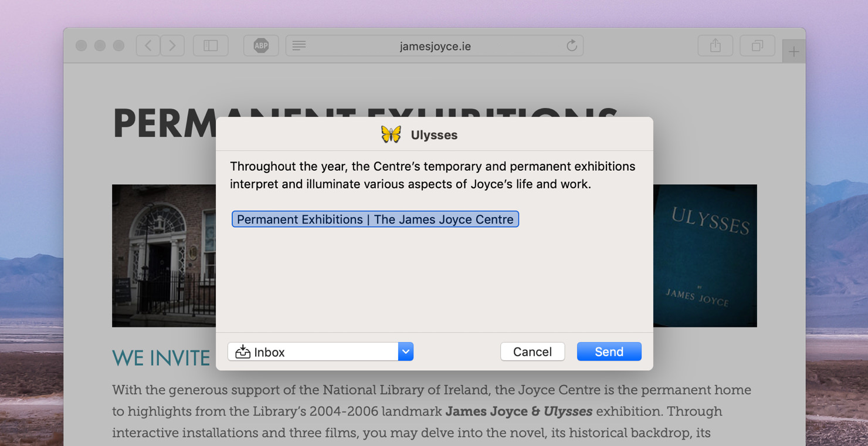
Task: Click the inbox tray icon in dropdown
Action: pos(243,352)
